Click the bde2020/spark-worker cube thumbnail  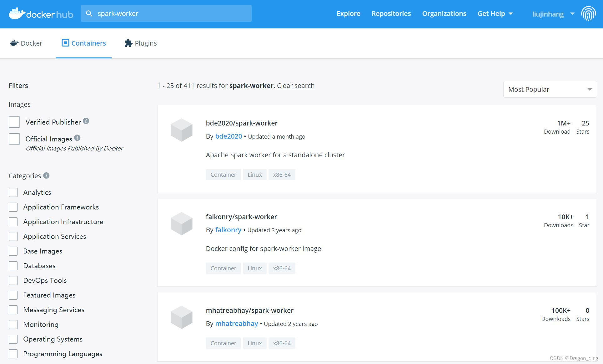(181, 130)
